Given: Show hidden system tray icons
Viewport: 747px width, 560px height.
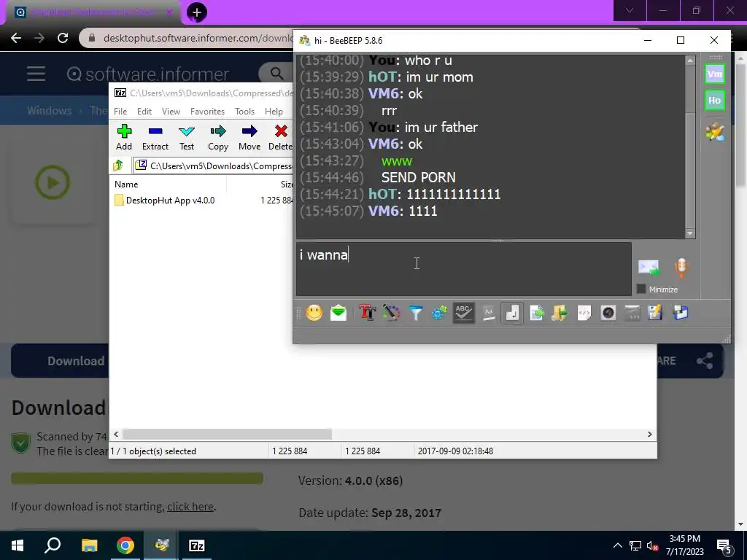Looking at the screenshot, I should (x=617, y=545).
